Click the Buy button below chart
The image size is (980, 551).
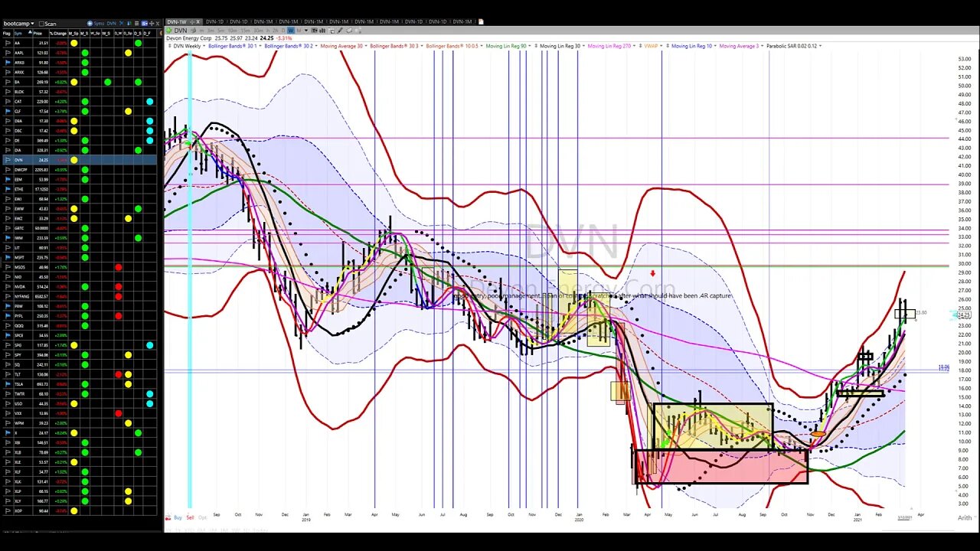178,517
